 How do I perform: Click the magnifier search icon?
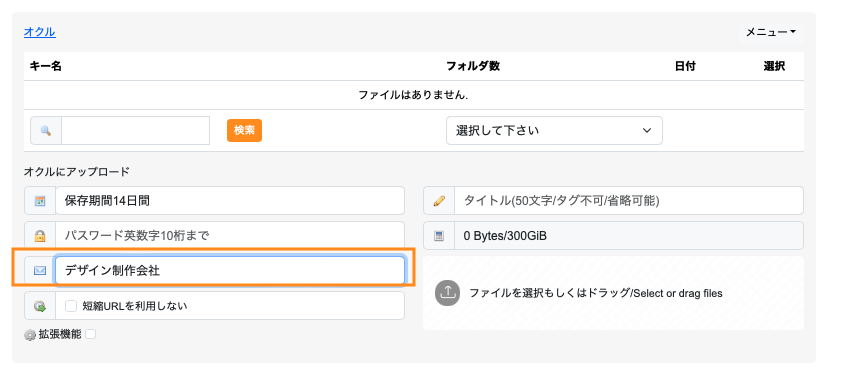point(46,131)
